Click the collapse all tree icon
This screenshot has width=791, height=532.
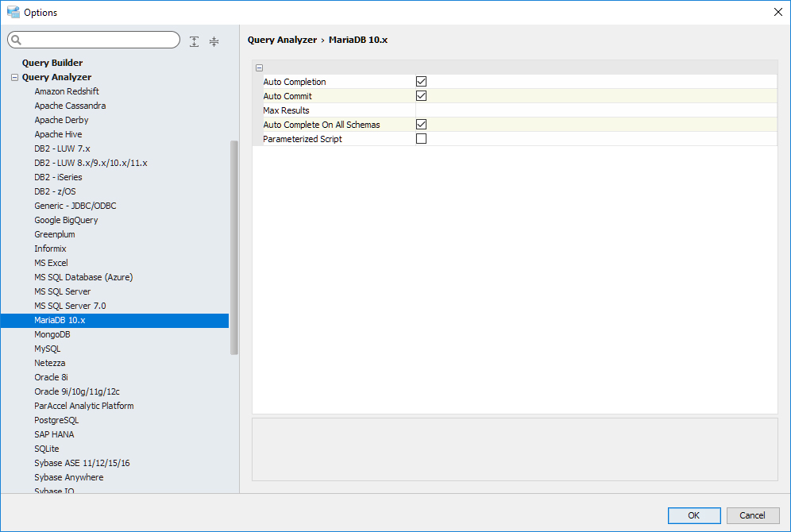[214, 41]
